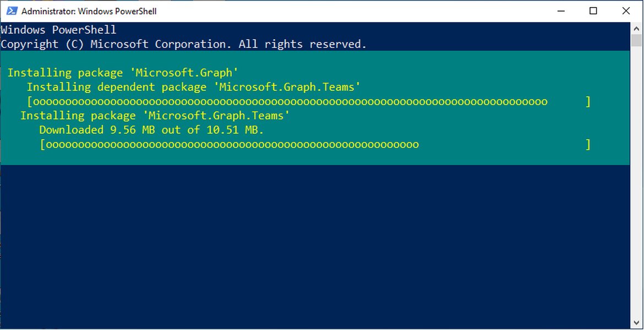Click the 'out of 10.51 MB' text
The height and width of the screenshot is (330, 644).
(215, 129)
